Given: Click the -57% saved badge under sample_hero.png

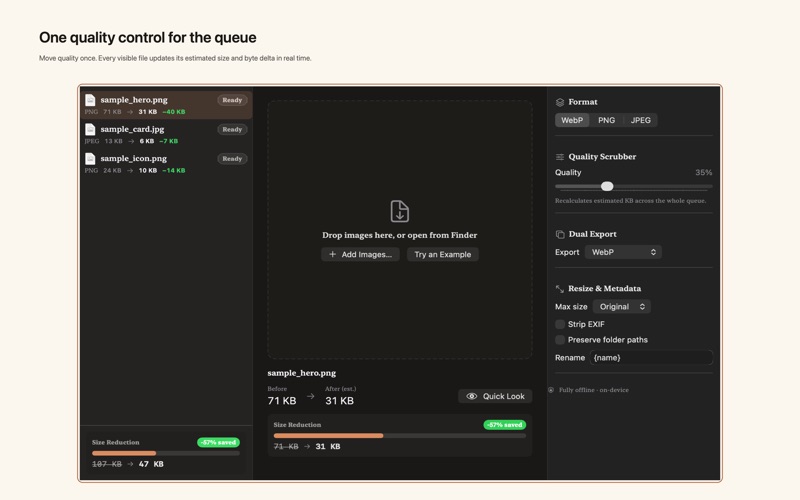Looking at the screenshot, I should 505,424.
